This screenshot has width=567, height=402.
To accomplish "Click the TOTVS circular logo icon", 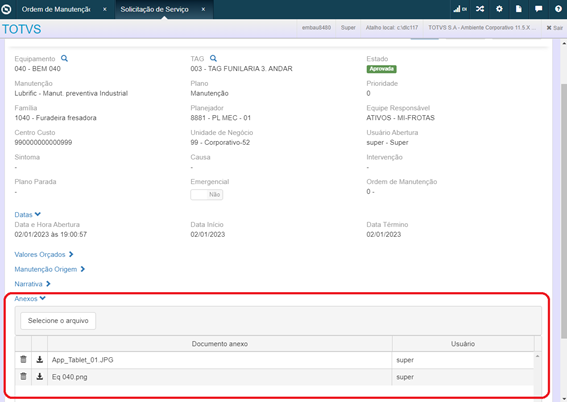I will (6, 9).
